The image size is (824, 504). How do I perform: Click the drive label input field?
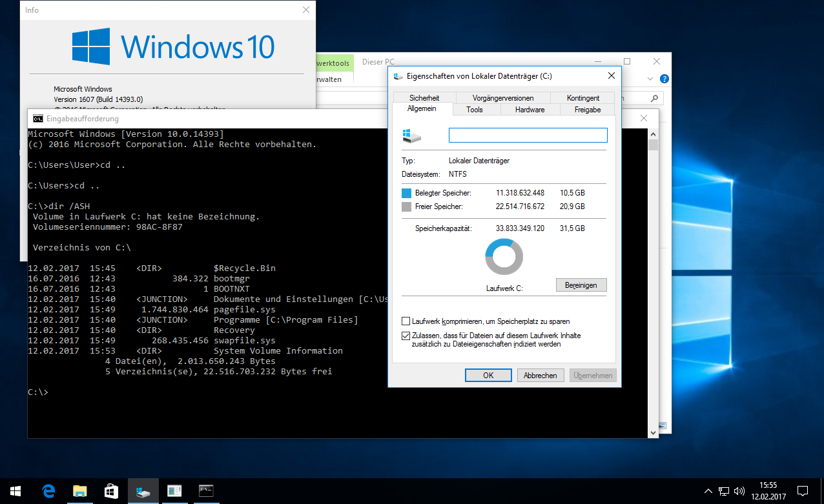(528, 135)
